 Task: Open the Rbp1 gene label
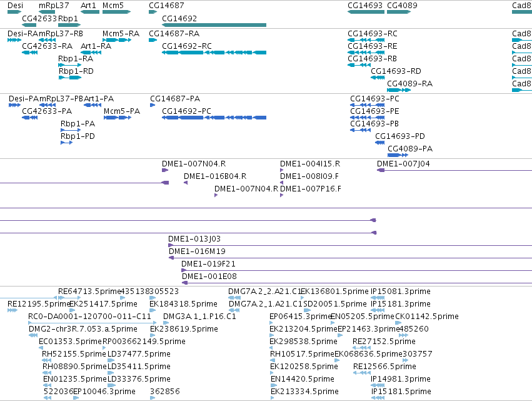[68, 18]
